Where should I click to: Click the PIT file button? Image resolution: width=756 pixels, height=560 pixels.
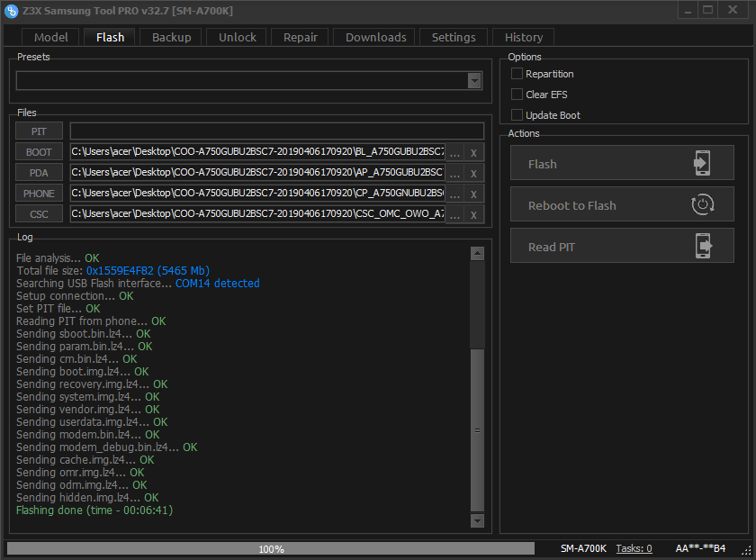(39, 131)
